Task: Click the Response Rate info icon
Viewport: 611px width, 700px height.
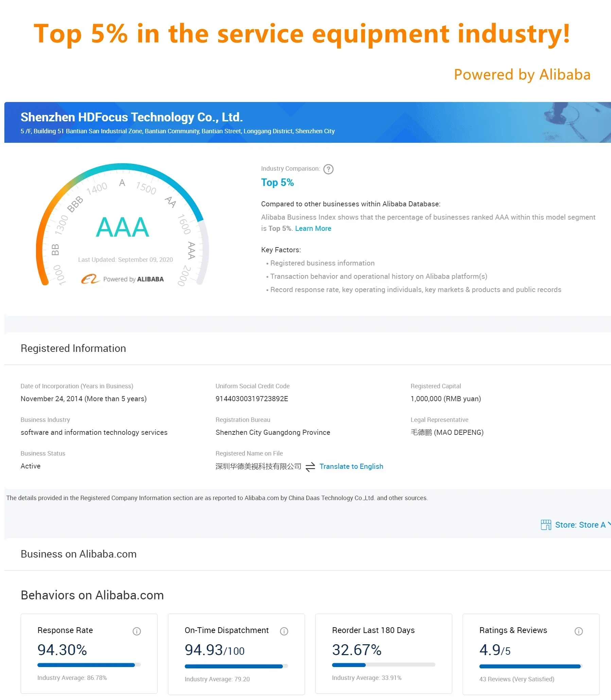Action: [137, 631]
